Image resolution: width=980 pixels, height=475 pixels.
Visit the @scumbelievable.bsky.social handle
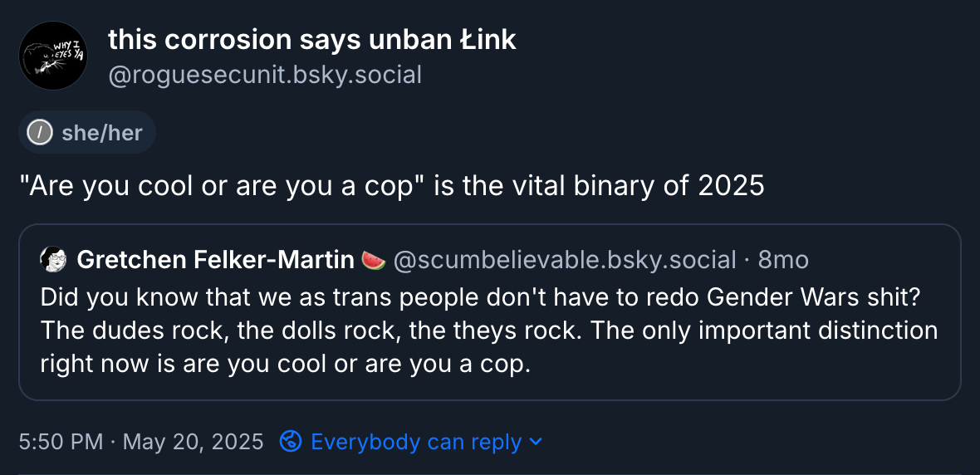click(x=564, y=260)
